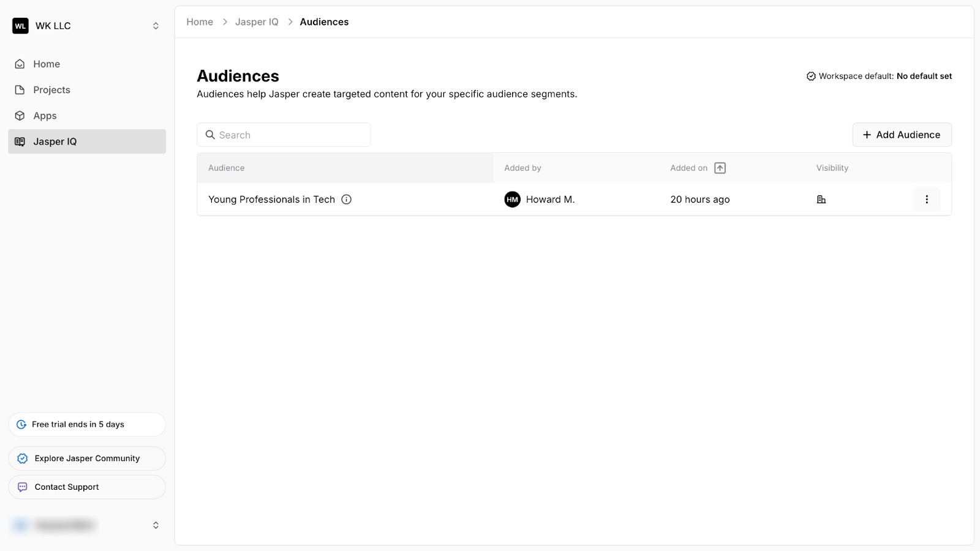980x551 pixels.
Task: Open Projects in sidebar
Action: (86, 90)
